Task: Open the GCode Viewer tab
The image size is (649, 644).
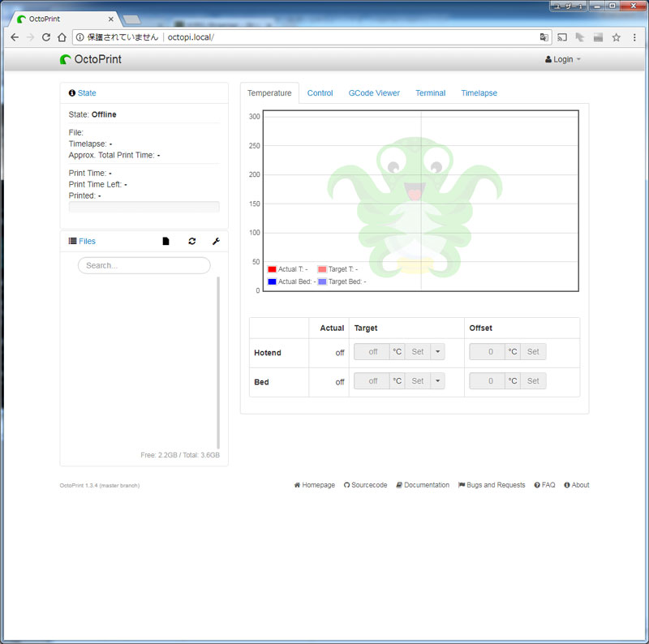Action: (x=374, y=93)
